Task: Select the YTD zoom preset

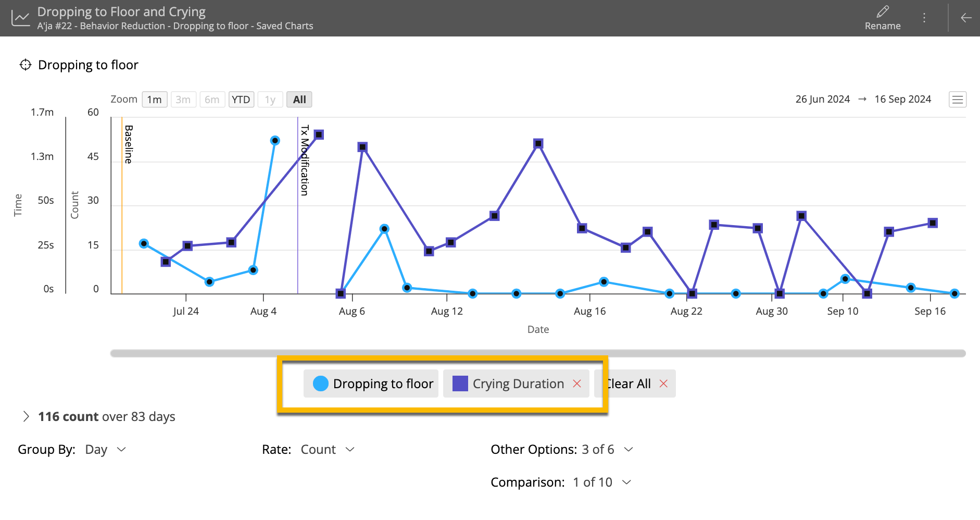Action: (241, 99)
